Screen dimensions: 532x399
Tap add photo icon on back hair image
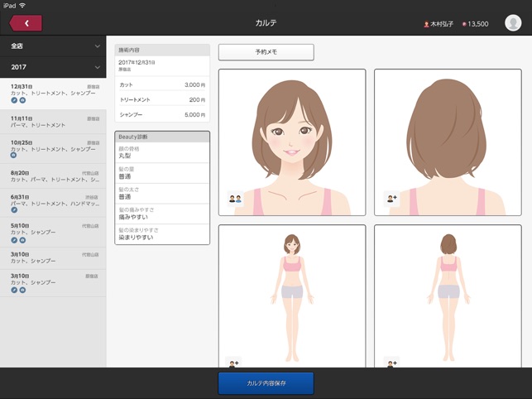pos(391,199)
